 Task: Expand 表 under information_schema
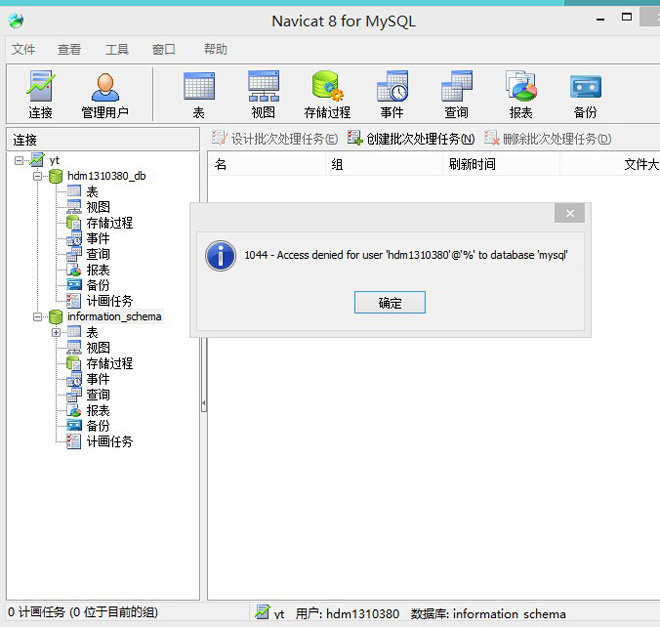tap(56, 332)
